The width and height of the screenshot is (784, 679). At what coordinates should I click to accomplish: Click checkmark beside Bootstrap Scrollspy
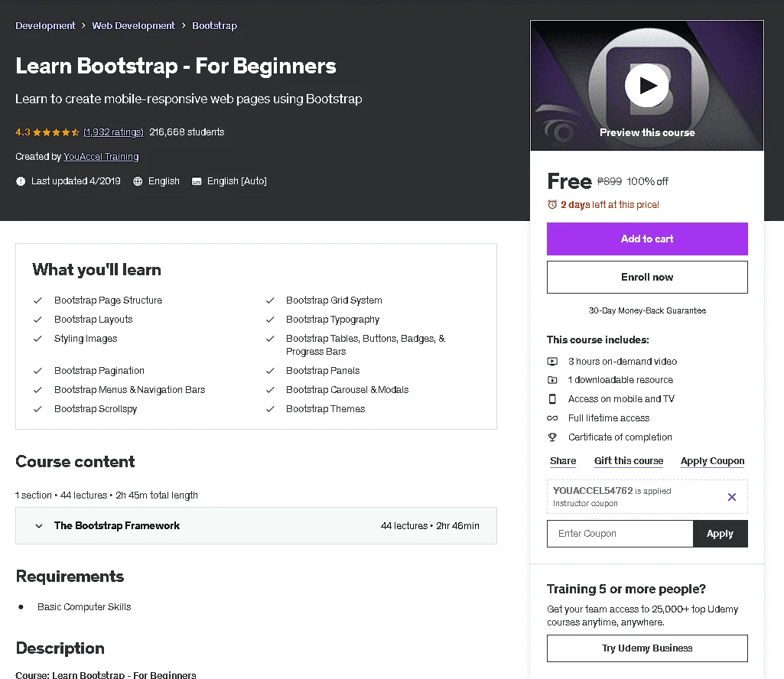click(x=37, y=409)
